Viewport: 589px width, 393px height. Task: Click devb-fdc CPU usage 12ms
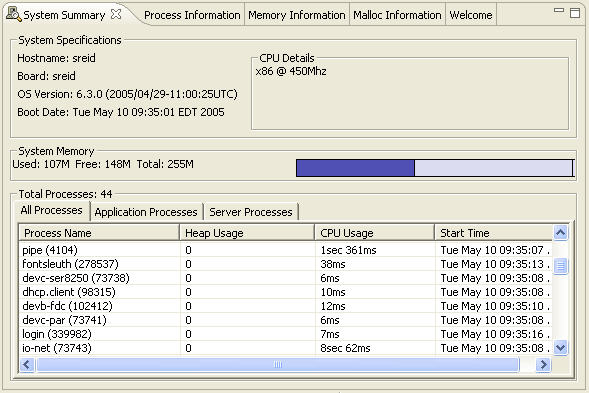tap(333, 306)
